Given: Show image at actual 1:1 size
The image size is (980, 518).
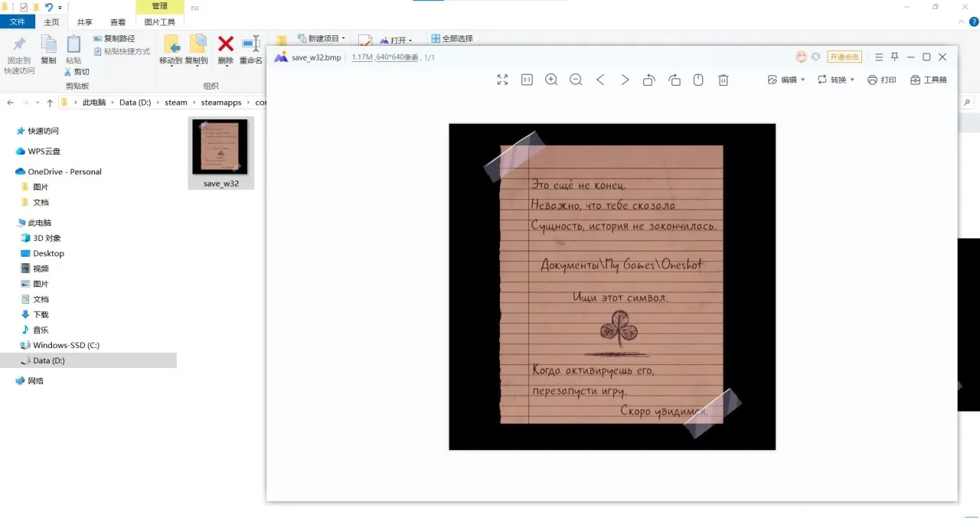Looking at the screenshot, I should 527,80.
